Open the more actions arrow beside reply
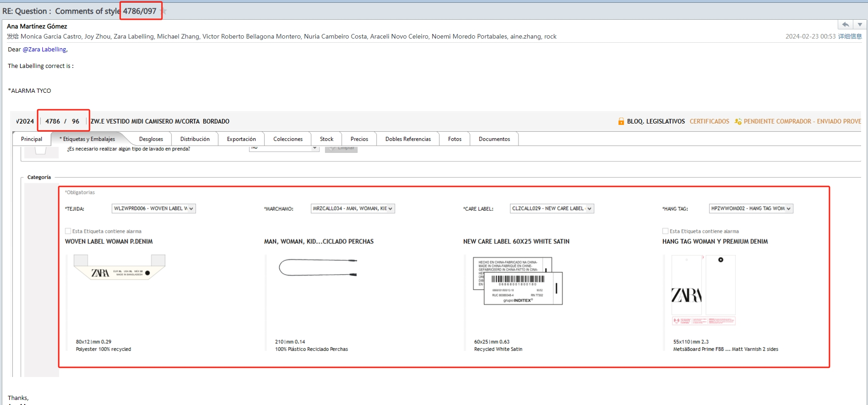 pyautogui.click(x=860, y=25)
